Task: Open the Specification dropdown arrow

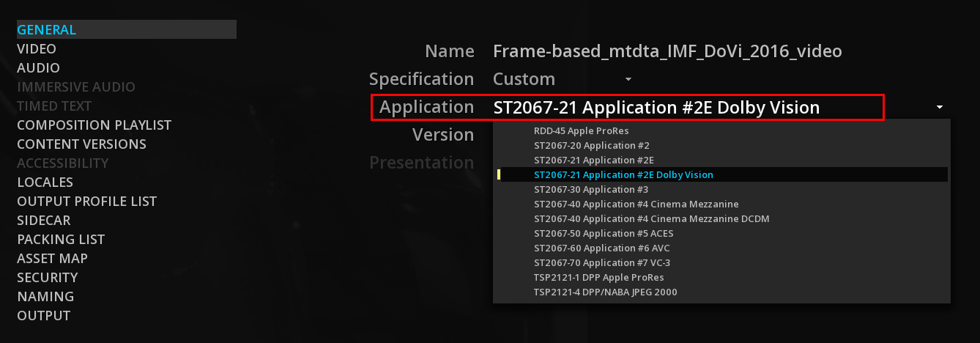Action: tap(628, 79)
